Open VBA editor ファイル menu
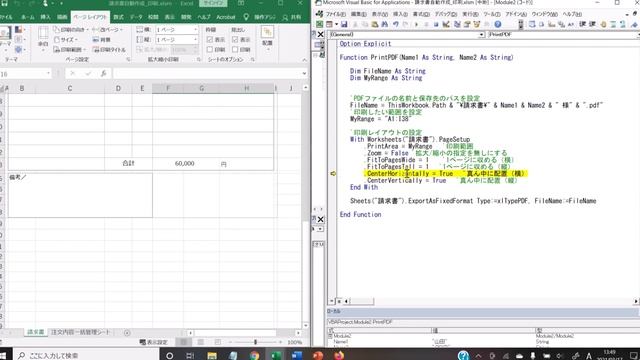 pyautogui.click(x=336, y=14)
